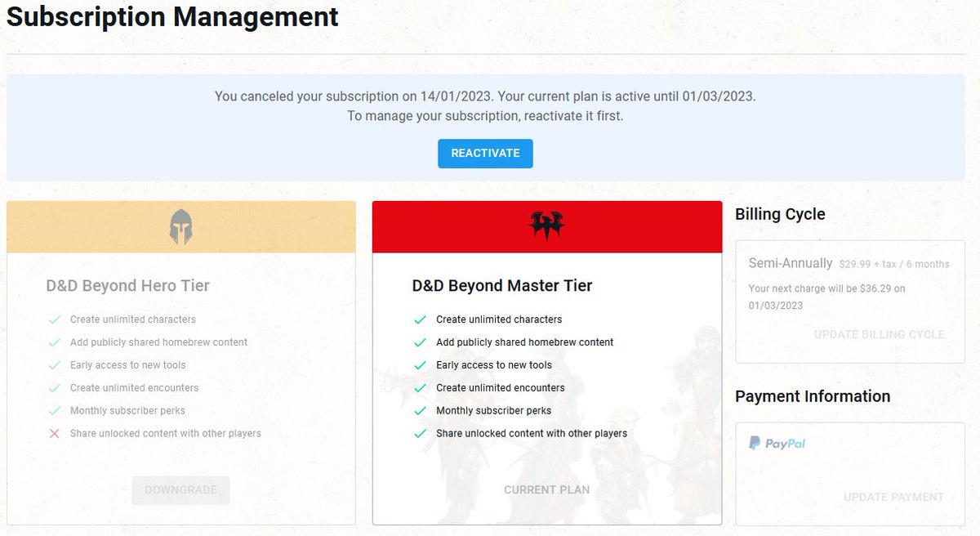Click Master Tier's share unlocked content checkmark
The height and width of the screenshot is (536, 980).
[x=421, y=434]
